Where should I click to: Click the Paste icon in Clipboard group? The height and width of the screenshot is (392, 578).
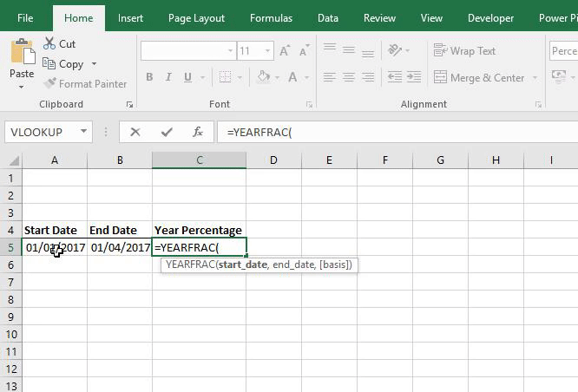(x=22, y=52)
